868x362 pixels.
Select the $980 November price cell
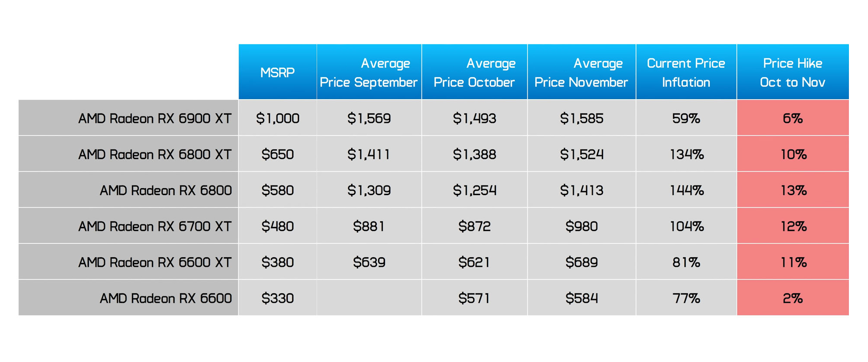[x=581, y=226]
